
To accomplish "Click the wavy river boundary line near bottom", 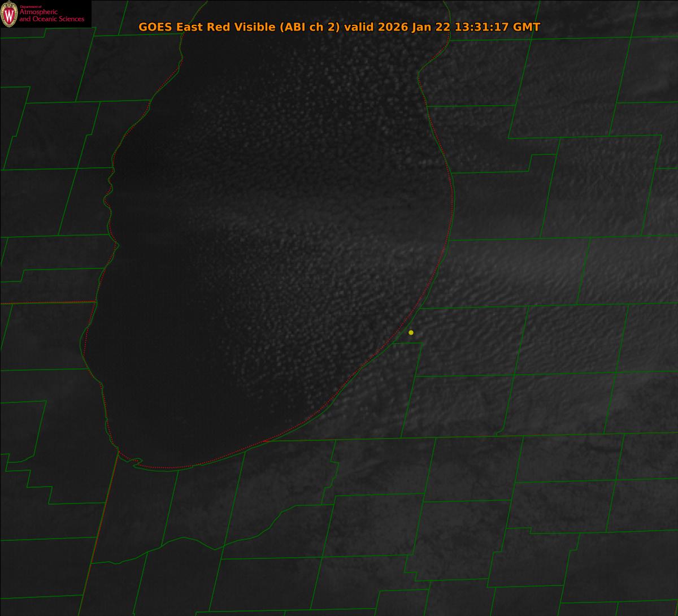I will point(186,540).
